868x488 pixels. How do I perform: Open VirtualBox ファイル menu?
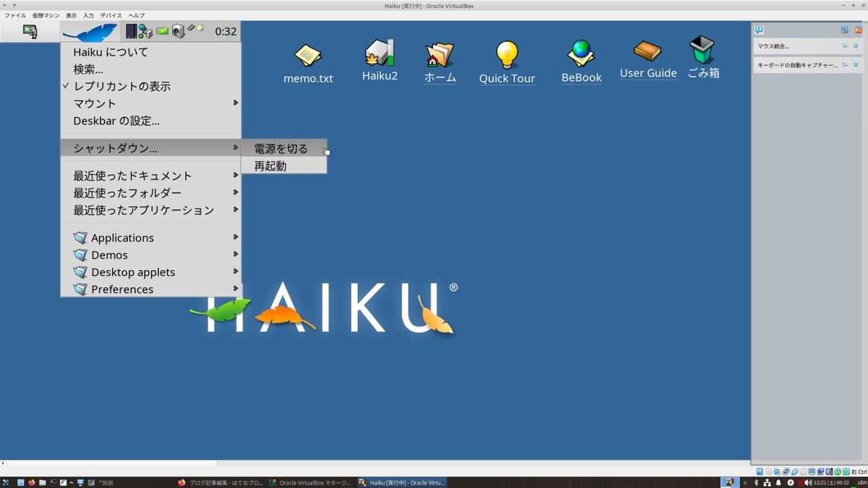(x=15, y=15)
